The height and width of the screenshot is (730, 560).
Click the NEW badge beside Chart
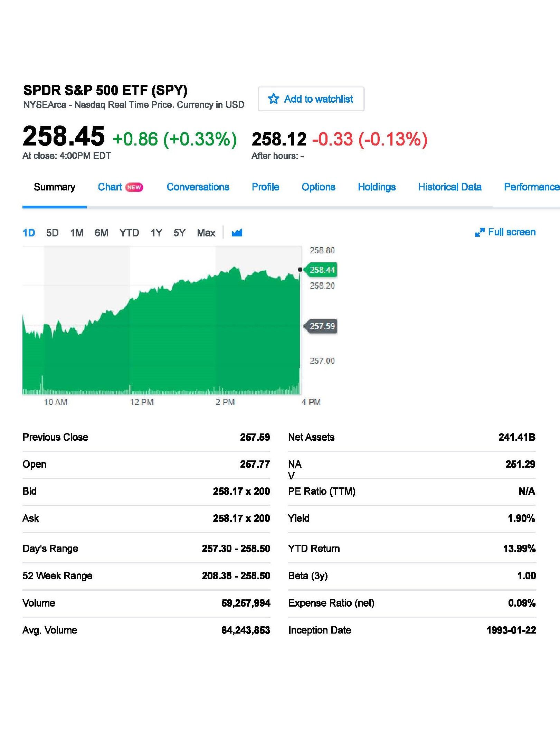(134, 187)
